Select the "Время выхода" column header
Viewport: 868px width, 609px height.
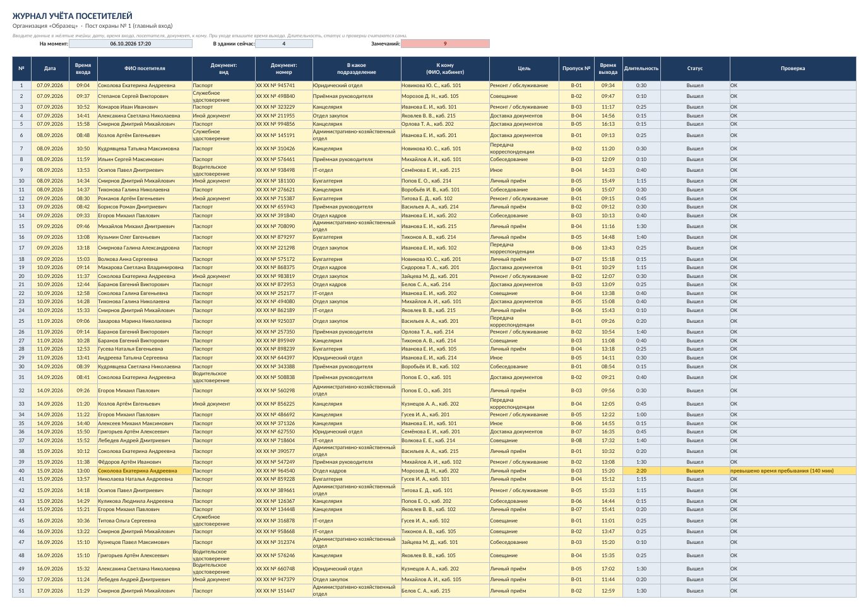(x=609, y=68)
